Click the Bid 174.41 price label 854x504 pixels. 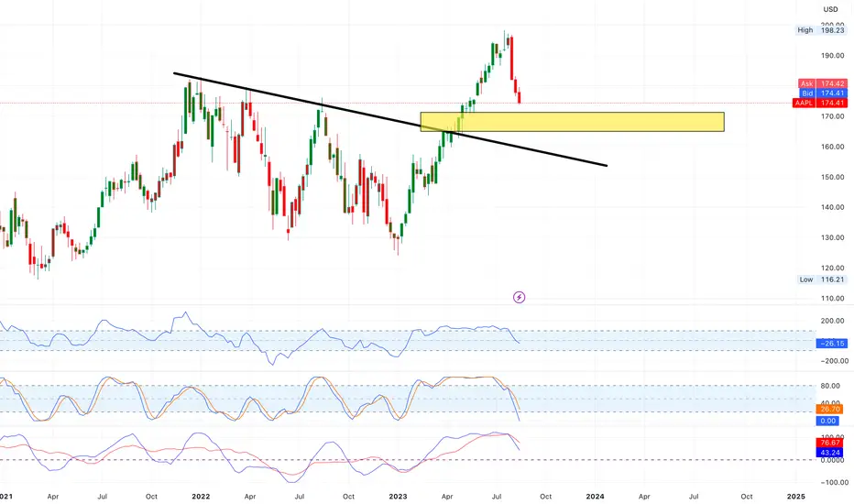pos(824,93)
